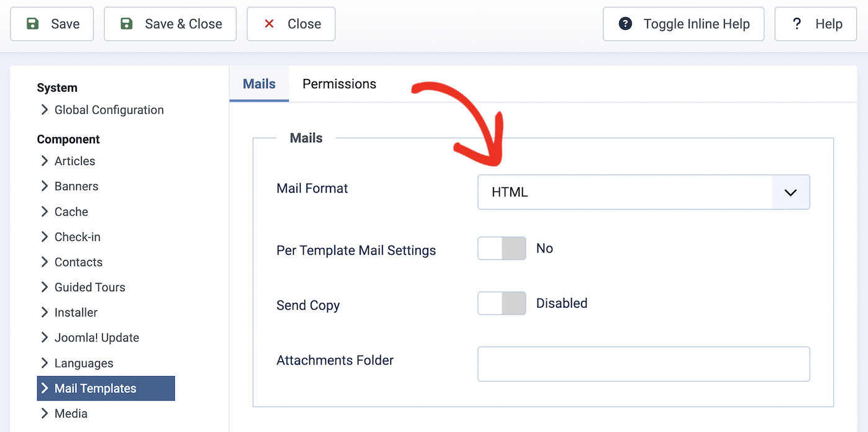Click the Save & Close button
Viewport: 868px width, 432px height.
pos(170,24)
